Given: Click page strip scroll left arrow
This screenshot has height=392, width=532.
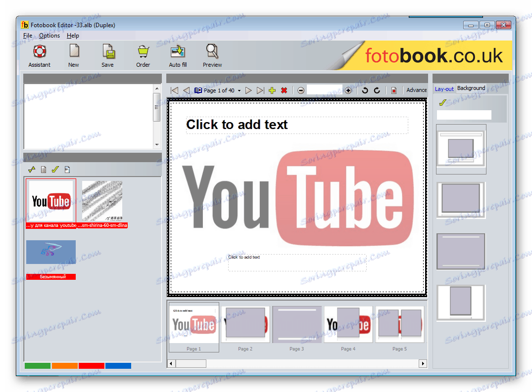Looking at the screenshot, I should coord(171,363).
